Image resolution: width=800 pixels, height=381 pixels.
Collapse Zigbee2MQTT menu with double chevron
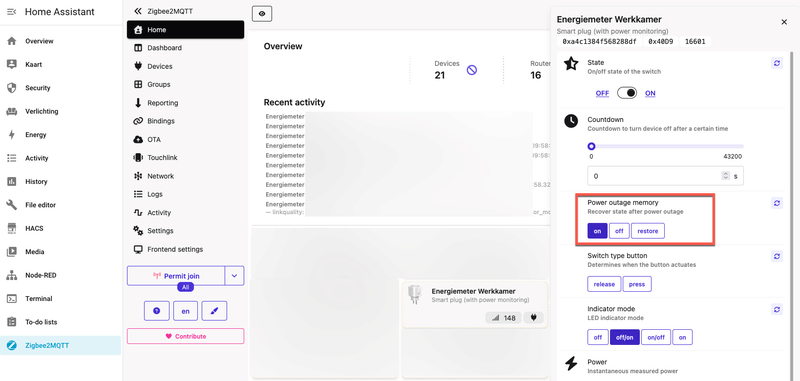138,11
